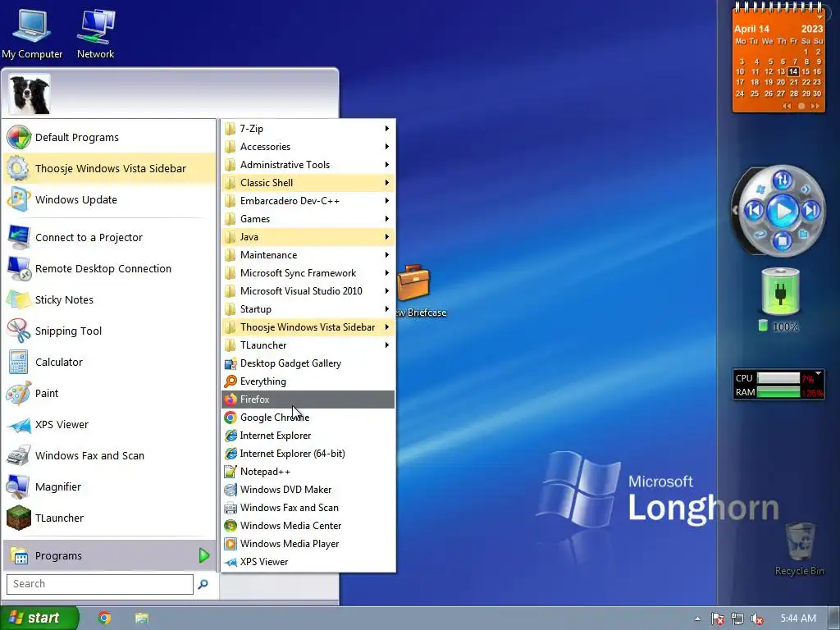Open Windows DVD Maker

click(308, 490)
